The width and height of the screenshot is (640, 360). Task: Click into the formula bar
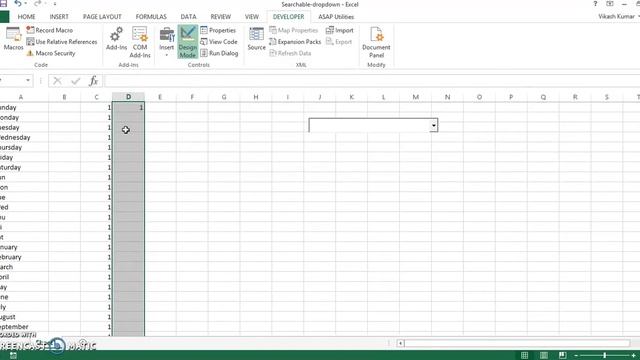click(x=371, y=81)
